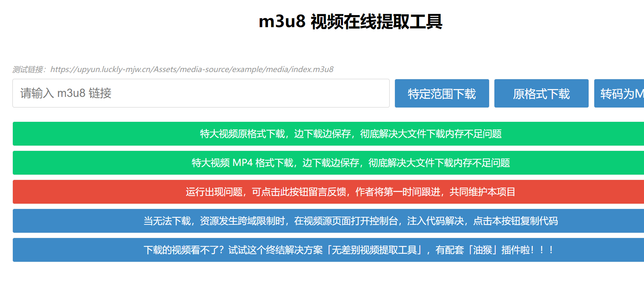The height and width of the screenshot is (281, 644).
Task: Open 特大视频原格式下载 green banner
Action: pyautogui.click(x=328, y=134)
